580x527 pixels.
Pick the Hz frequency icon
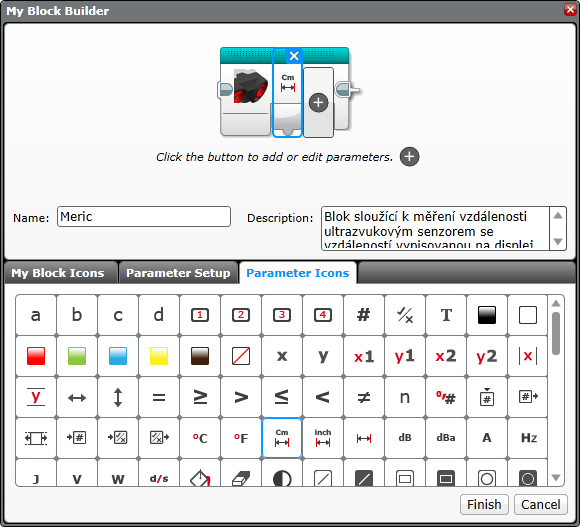(528, 438)
